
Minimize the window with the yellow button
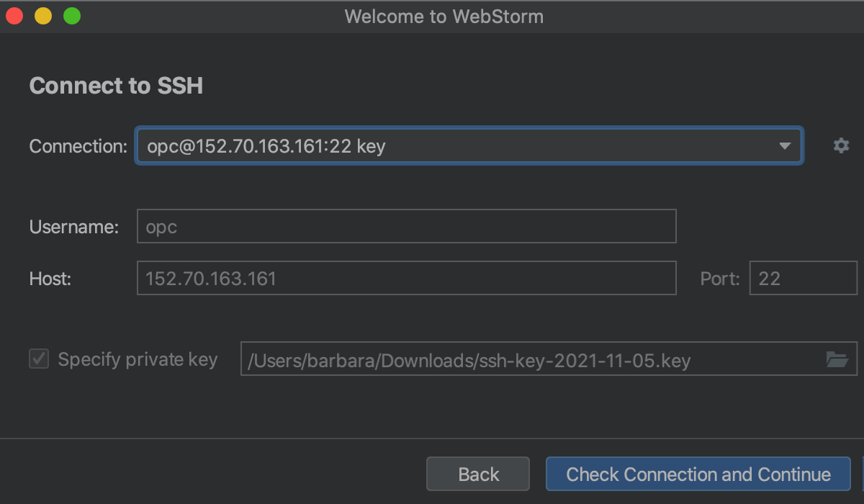pyautogui.click(x=42, y=16)
